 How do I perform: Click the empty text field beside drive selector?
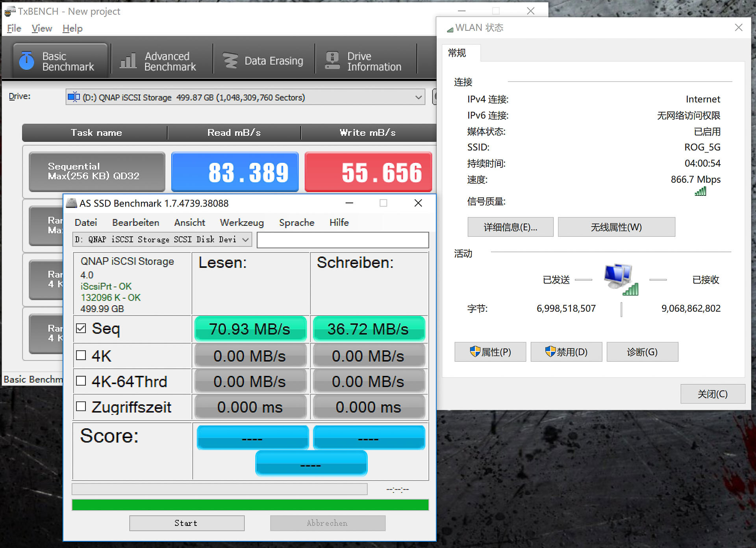click(x=343, y=240)
